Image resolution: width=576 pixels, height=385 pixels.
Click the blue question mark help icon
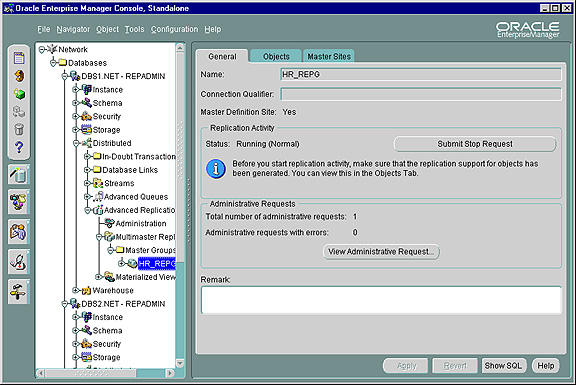(19, 147)
